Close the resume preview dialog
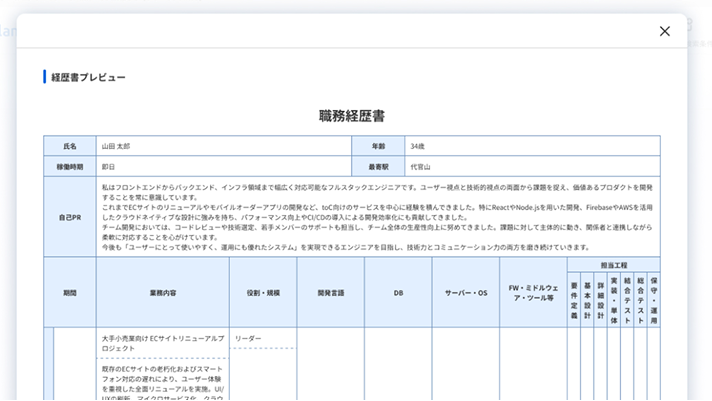This screenshot has height=401, width=712. (x=665, y=31)
